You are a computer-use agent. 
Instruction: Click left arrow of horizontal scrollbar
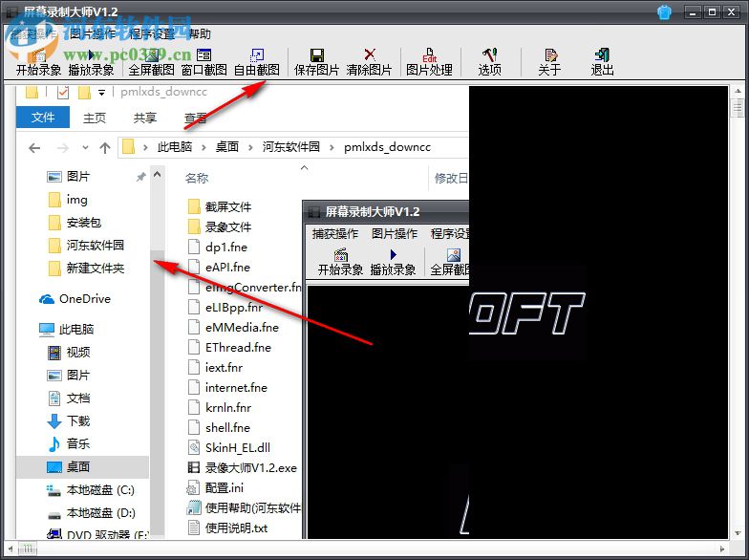11,549
